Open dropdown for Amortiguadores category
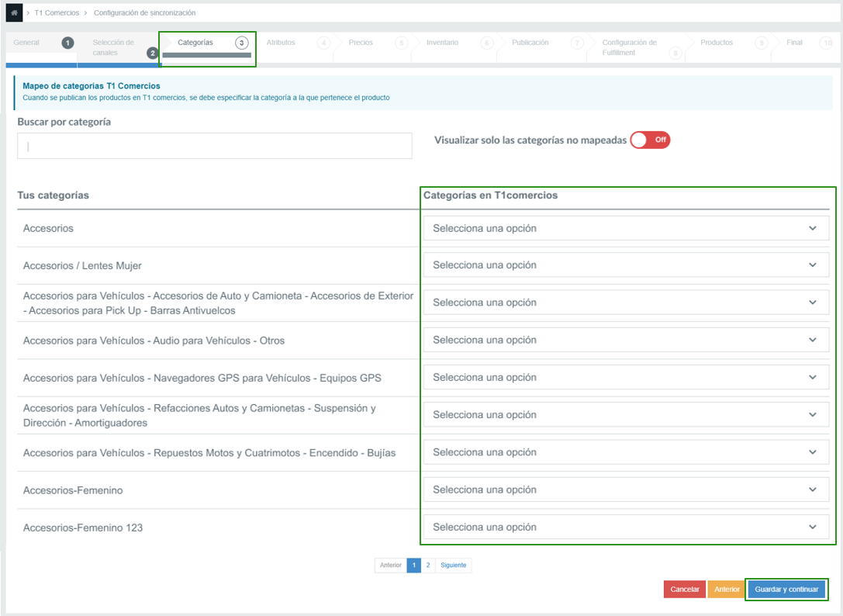 click(x=626, y=415)
